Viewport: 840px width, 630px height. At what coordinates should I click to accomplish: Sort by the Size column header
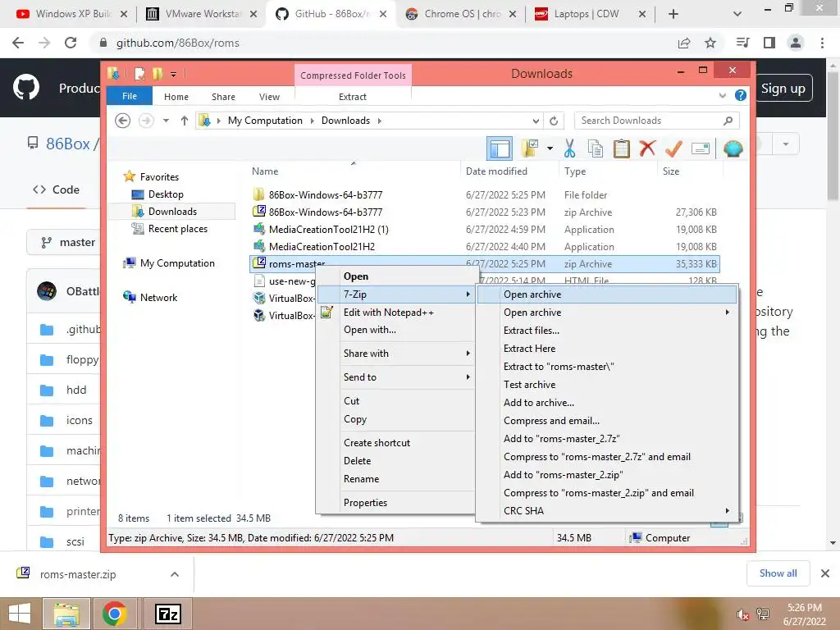pyautogui.click(x=671, y=171)
